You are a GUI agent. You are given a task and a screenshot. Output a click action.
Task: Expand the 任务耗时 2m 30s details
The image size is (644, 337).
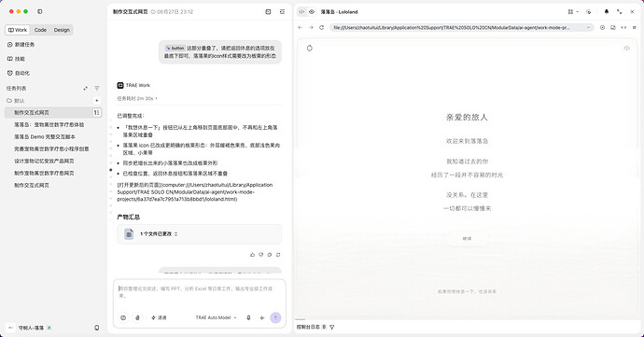point(137,99)
